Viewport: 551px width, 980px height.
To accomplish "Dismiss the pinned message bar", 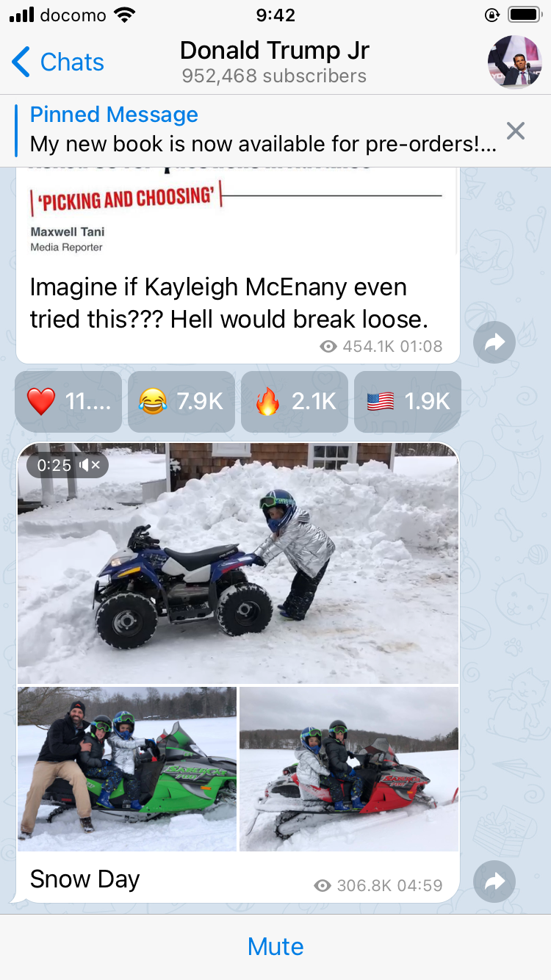I will coord(516,131).
